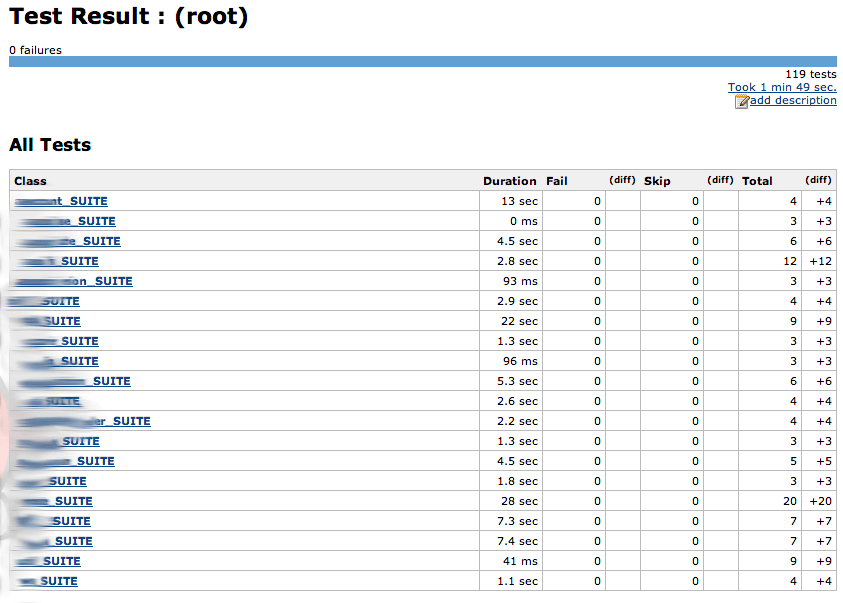Image resolution: width=843 pixels, height=603 pixels.
Task: Sort the table by the Class column header
Action: click(29, 181)
